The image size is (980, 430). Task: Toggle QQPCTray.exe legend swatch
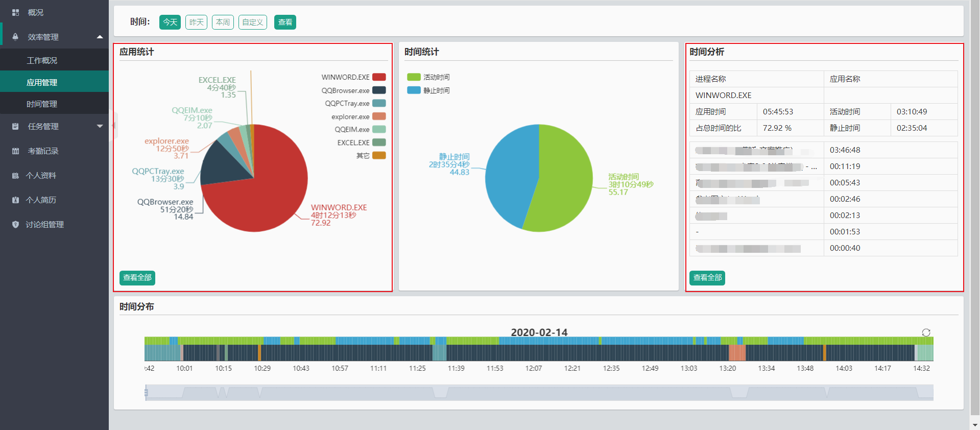pos(379,103)
